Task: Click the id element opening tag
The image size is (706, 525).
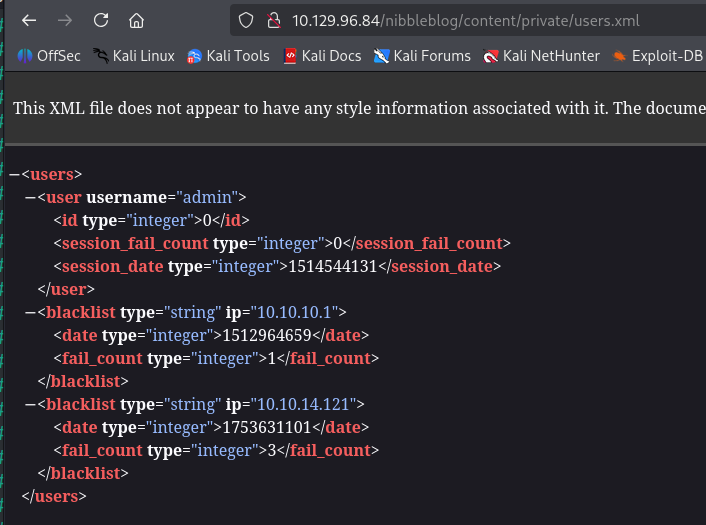Action: coord(128,220)
